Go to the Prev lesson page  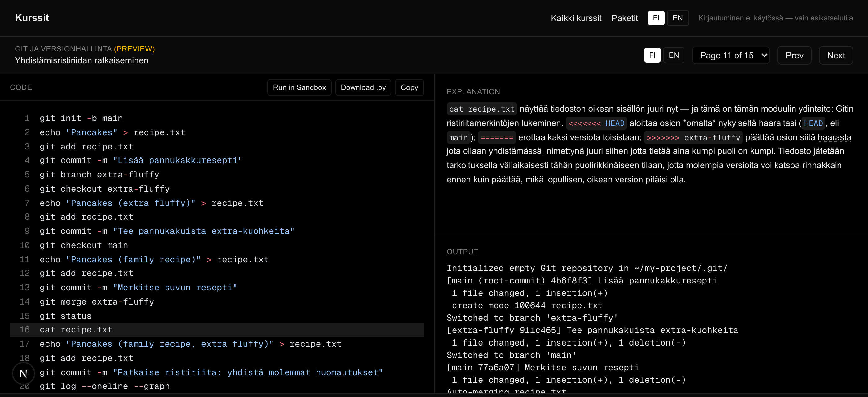(x=794, y=55)
